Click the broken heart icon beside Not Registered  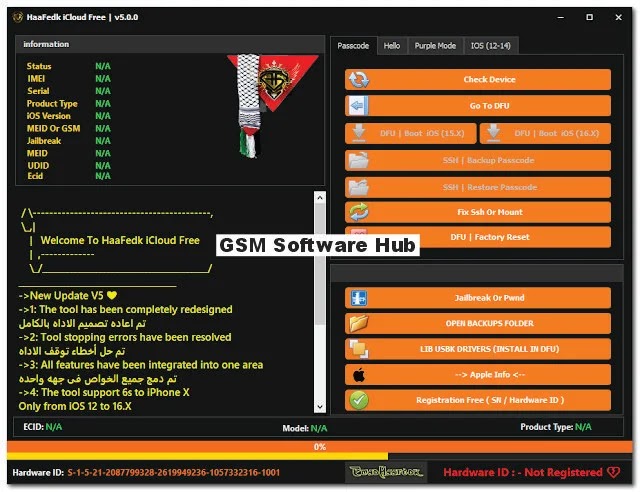click(613, 472)
